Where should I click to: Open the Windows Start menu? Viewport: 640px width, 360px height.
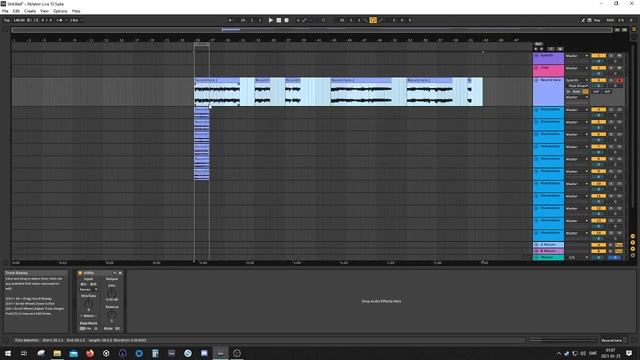[8, 353]
